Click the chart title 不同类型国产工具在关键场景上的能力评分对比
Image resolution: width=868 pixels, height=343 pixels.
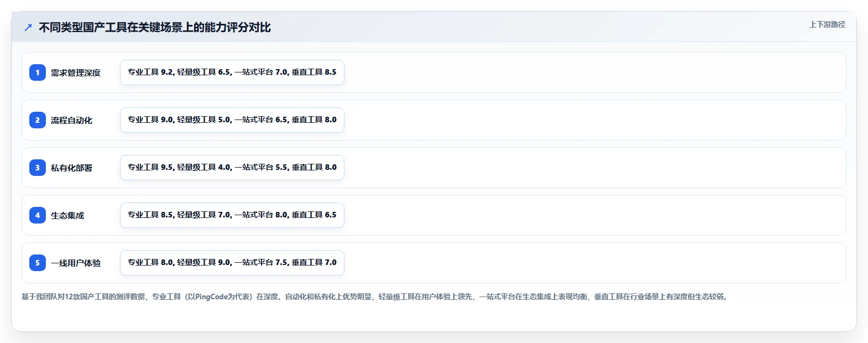pos(155,27)
